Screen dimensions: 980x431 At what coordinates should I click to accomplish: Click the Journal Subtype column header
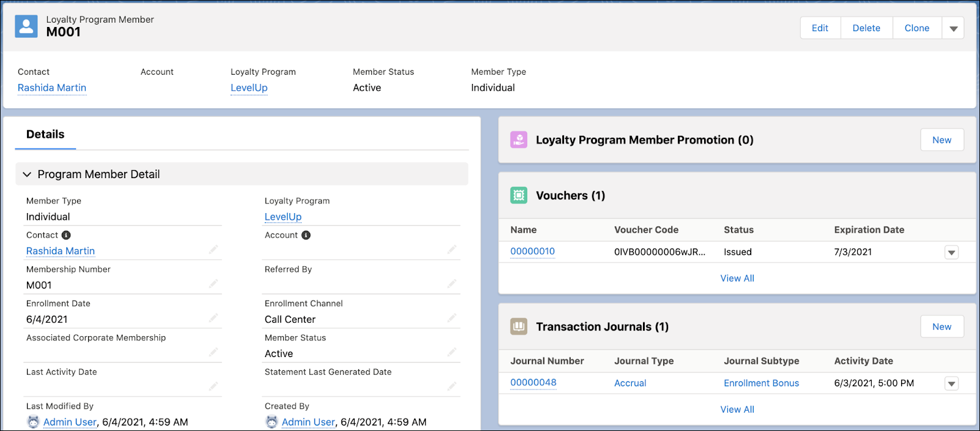761,361
